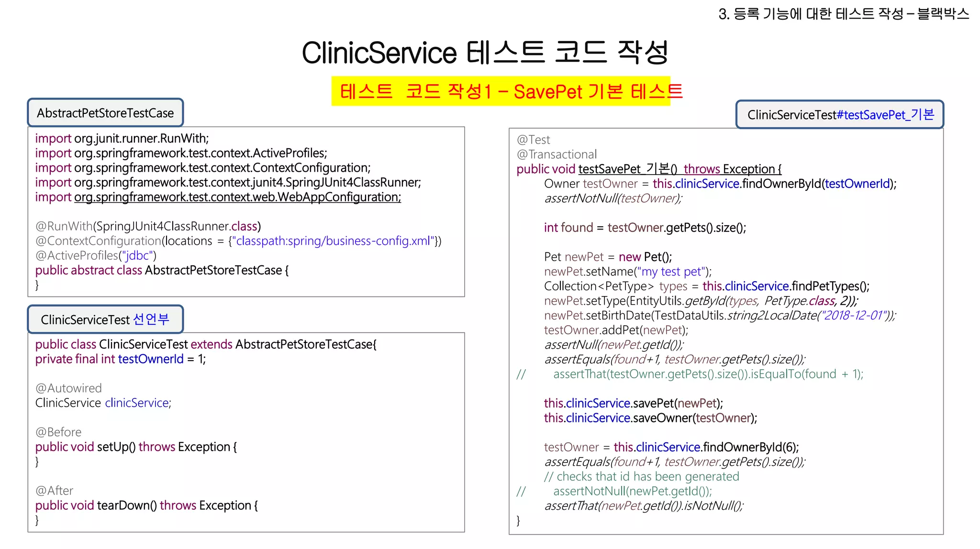Click the first 'assertEquals(found+1, ...' line above the assertThat comment
Image resolution: width=980 pixels, height=549 pixels.
(x=675, y=359)
